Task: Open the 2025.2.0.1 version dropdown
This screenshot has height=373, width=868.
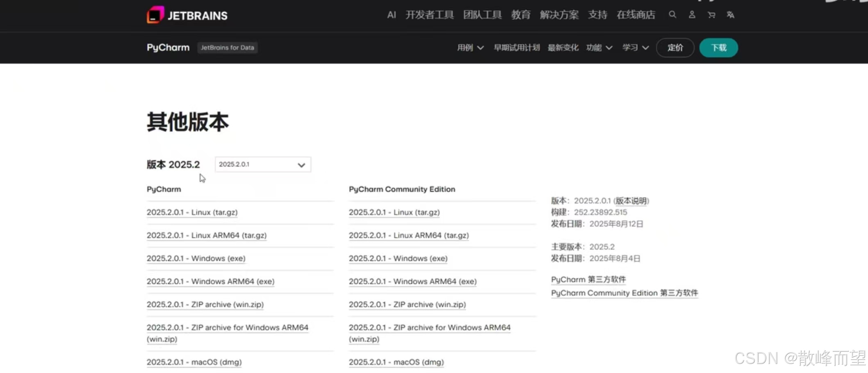Action: coord(263,165)
